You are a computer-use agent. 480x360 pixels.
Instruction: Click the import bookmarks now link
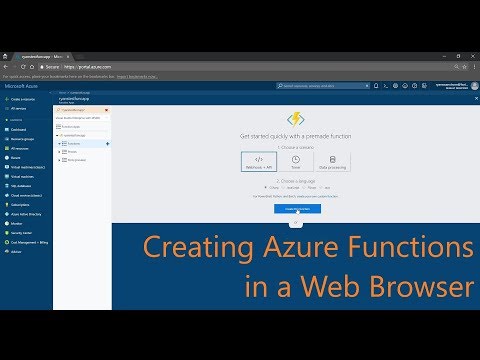[x=137, y=77]
